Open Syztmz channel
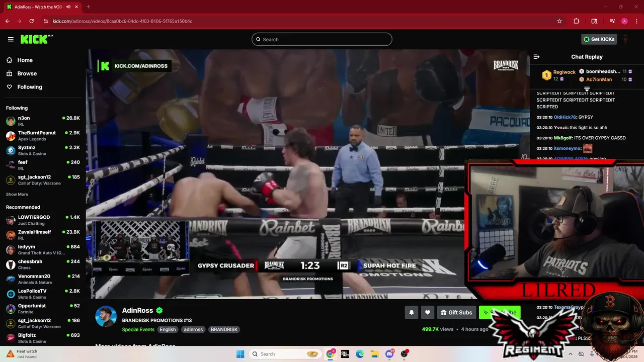Screen dimensions: 644x362 click(x=43, y=150)
